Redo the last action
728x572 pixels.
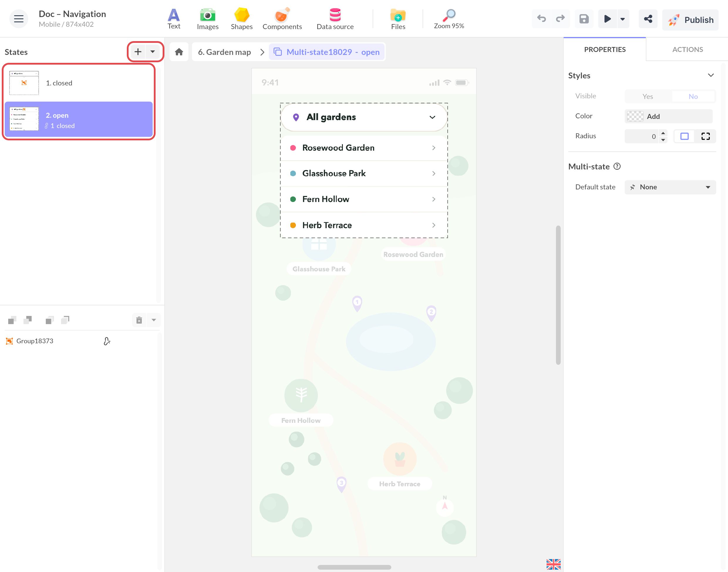coord(560,19)
